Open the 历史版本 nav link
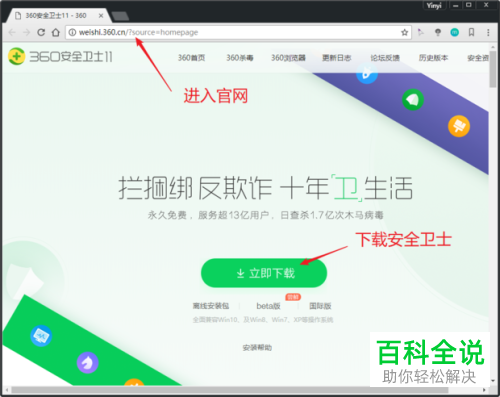The image size is (500, 397). pos(433,58)
